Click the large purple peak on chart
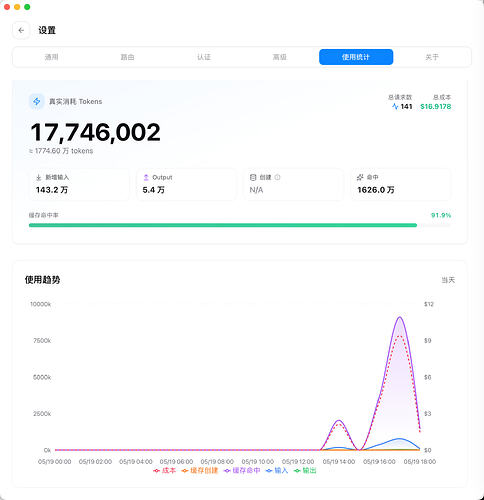 (399, 317)
